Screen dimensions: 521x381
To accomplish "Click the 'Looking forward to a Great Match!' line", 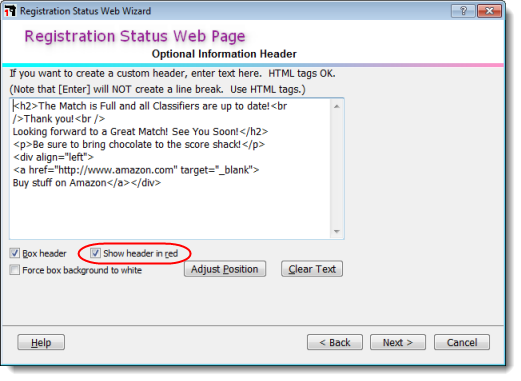I will (140, 132).
